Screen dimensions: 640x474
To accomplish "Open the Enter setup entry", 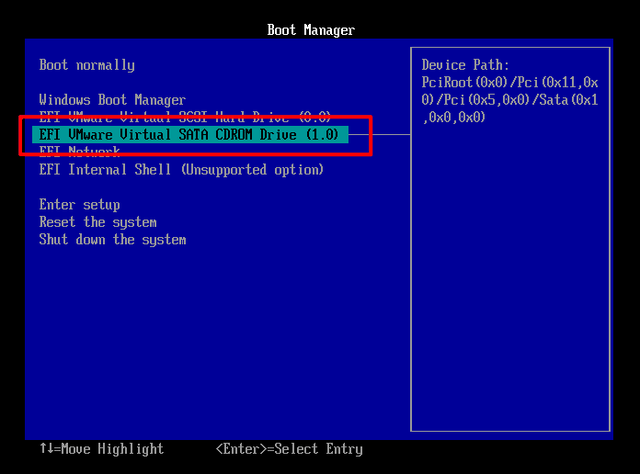I will coord(80,205).
